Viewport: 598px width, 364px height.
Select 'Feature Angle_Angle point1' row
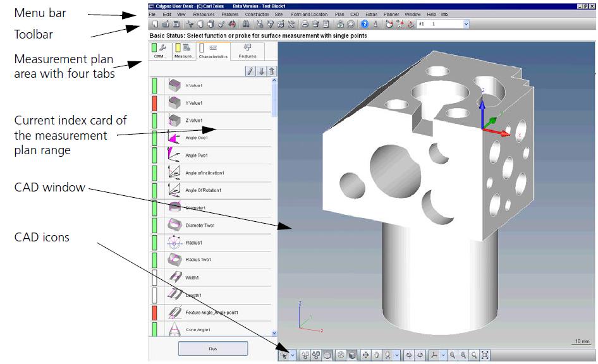point(211,313)
